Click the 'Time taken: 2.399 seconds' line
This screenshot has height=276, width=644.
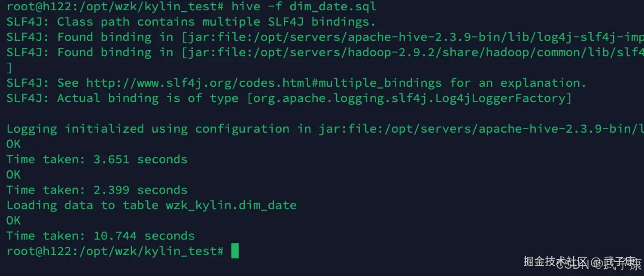[97, 190]
